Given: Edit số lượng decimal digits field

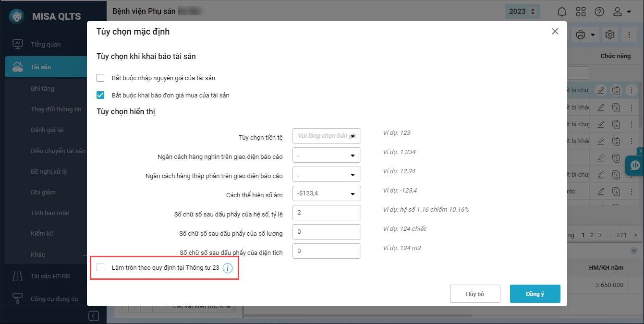Looking at the screenshot, I should tap(327, 232).
